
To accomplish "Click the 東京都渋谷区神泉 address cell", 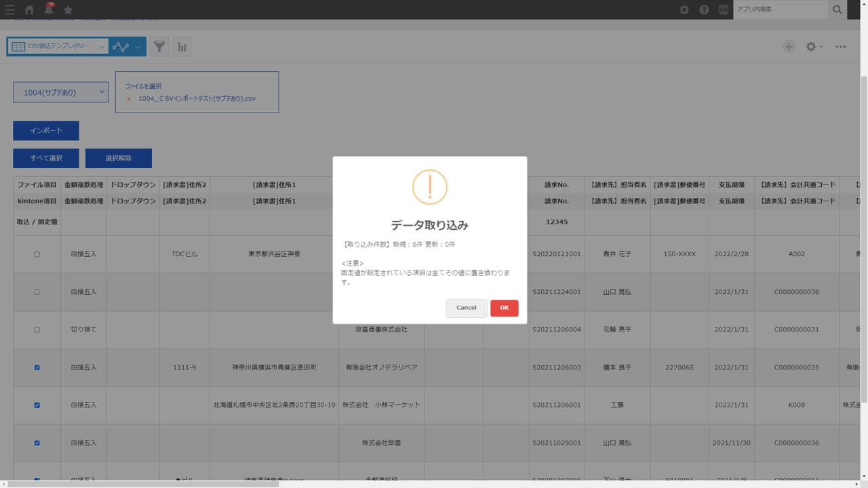I will 274,254.
